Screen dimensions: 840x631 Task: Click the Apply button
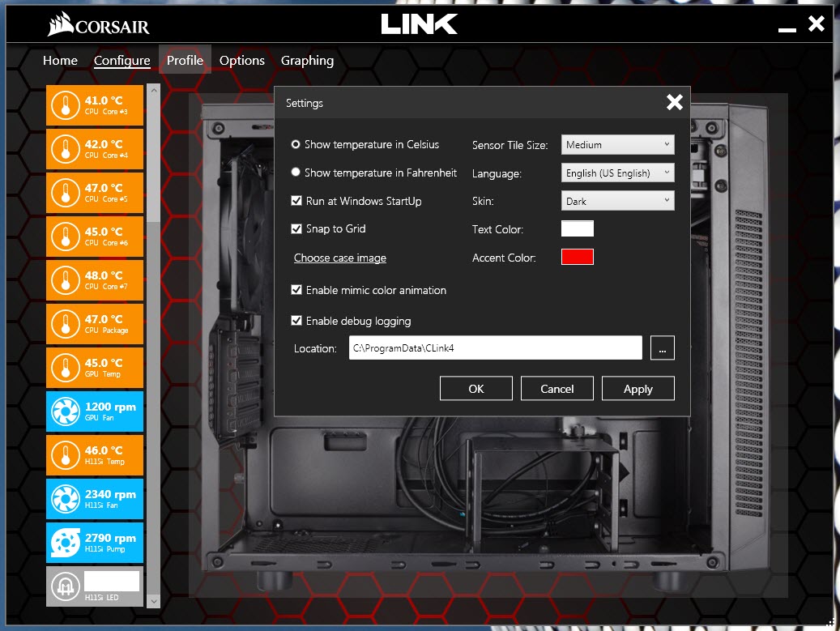[x=638, y=388]
